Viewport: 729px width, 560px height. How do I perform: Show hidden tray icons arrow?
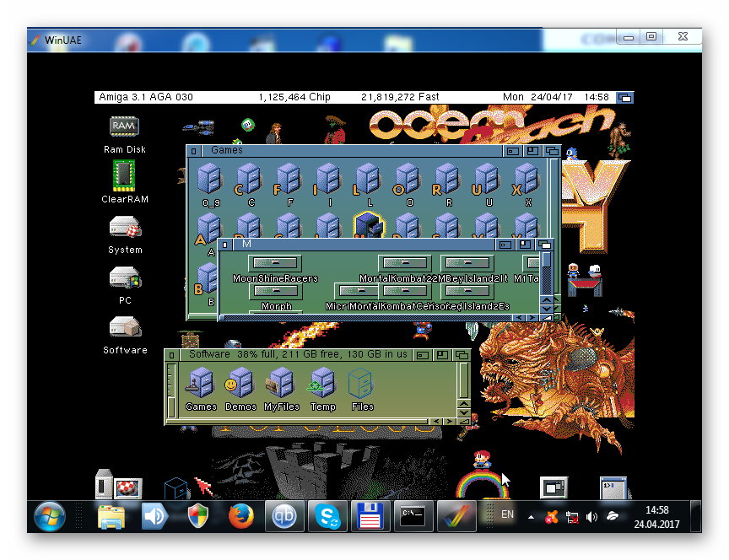point(531,517)
